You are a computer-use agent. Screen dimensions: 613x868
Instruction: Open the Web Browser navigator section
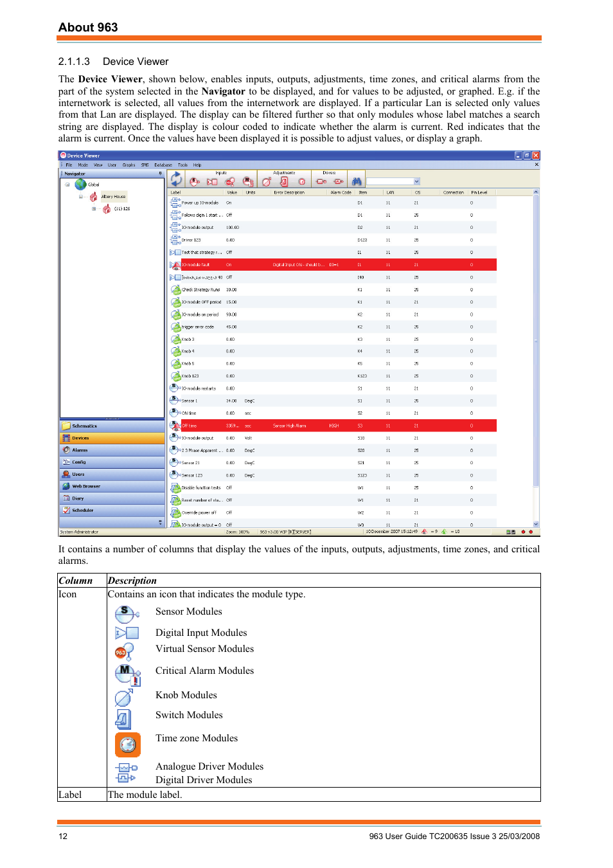tap(112, 486)
